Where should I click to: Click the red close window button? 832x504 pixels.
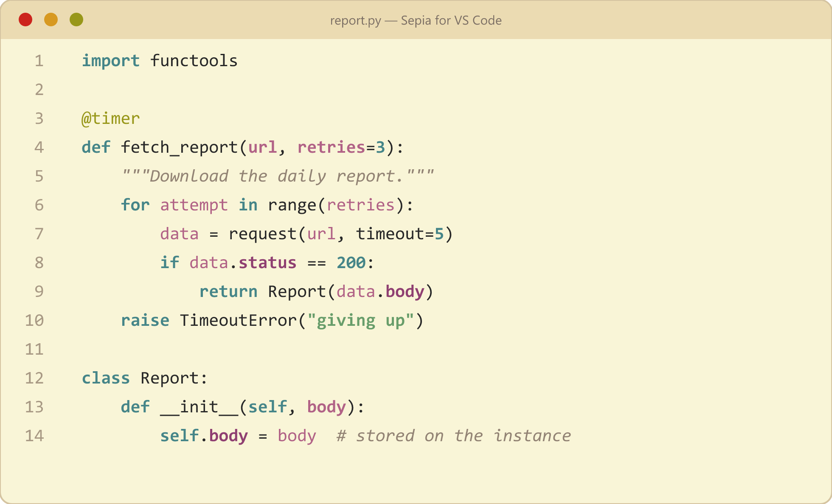[25, 20]
